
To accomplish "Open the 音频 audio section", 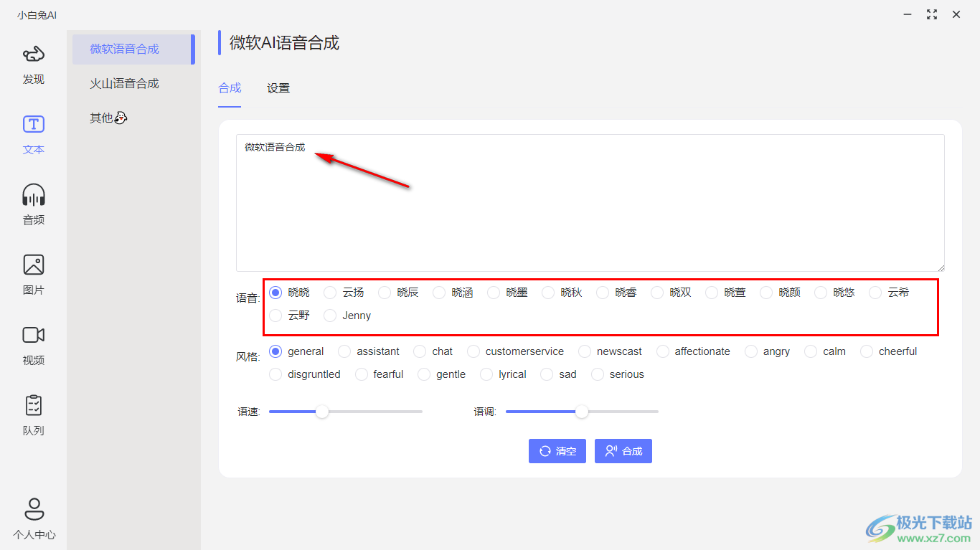I will (x=34, y=206).
